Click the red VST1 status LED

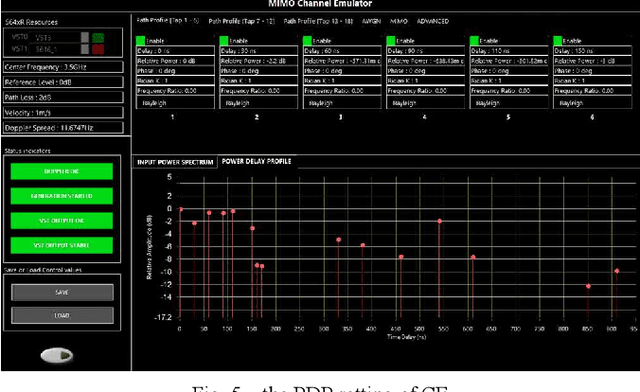coord(98,49)
